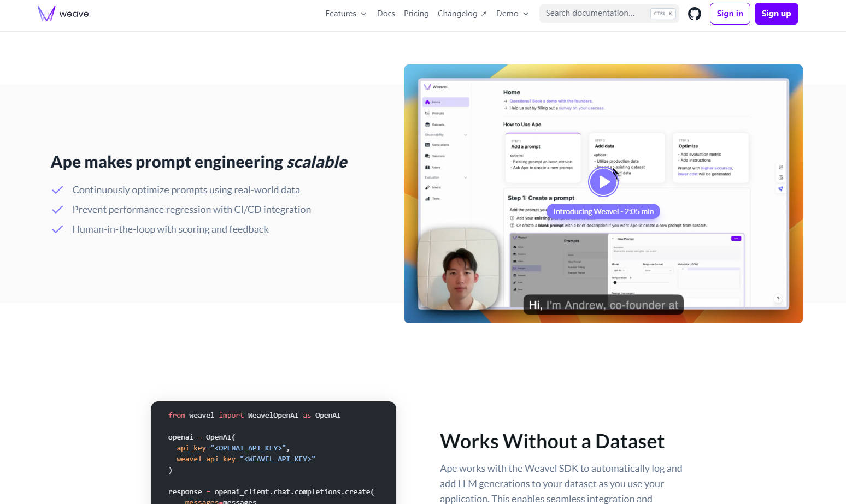Click the checkmark beside Continuously optimize prompts
This screenshot has height=504, width=846.
(x=57, y=190)
